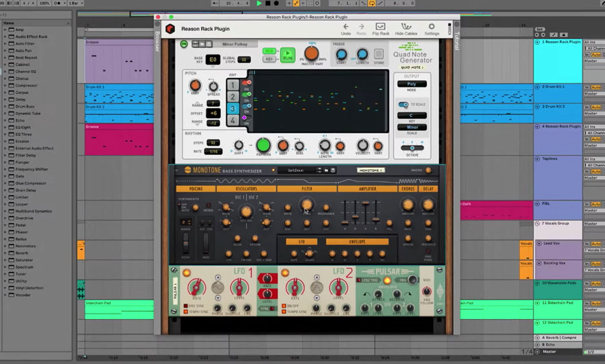Click the KEY button
This screenshot has width=605, height=364.
click(269, 59)
